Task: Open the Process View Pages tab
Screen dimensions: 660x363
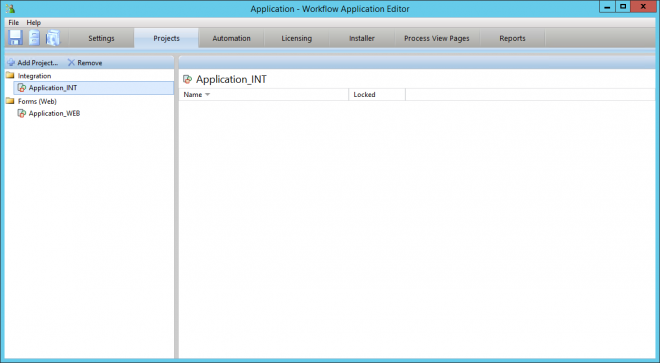Action: click(436, 38)
